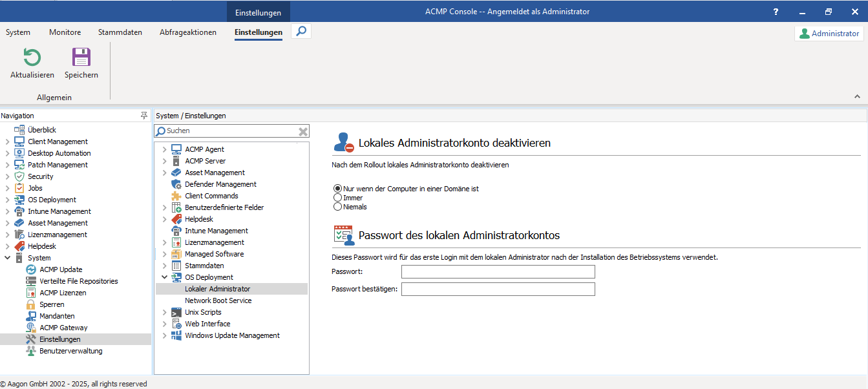The image size is (868, 389).
Task: Click the Administrator account button
Action: 829,33
